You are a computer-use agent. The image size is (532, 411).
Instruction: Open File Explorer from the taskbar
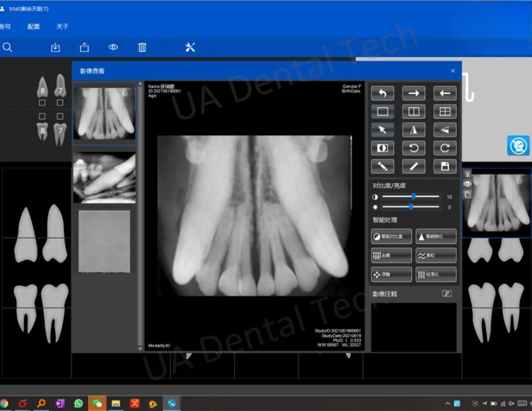pos(116,403)
